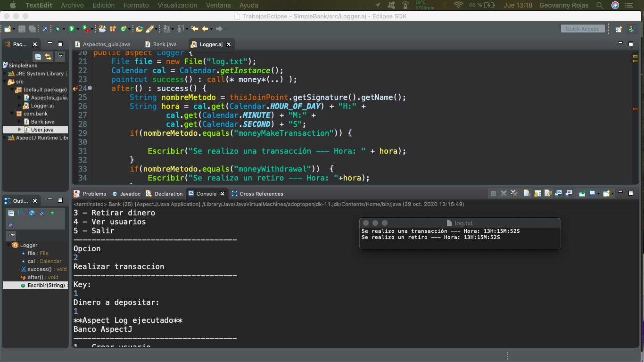Image resolution: width=644 pixels, height=362 pixels.
Task: Click the Debug icon in the toolbar
Action: pyautogui.click(x=58, y=28)
